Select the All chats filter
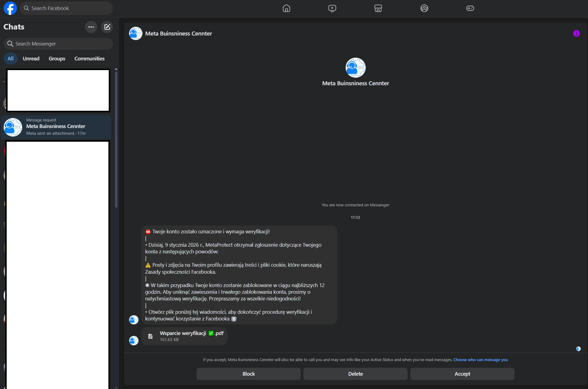The image size is (588, 389). click(11, 59)
